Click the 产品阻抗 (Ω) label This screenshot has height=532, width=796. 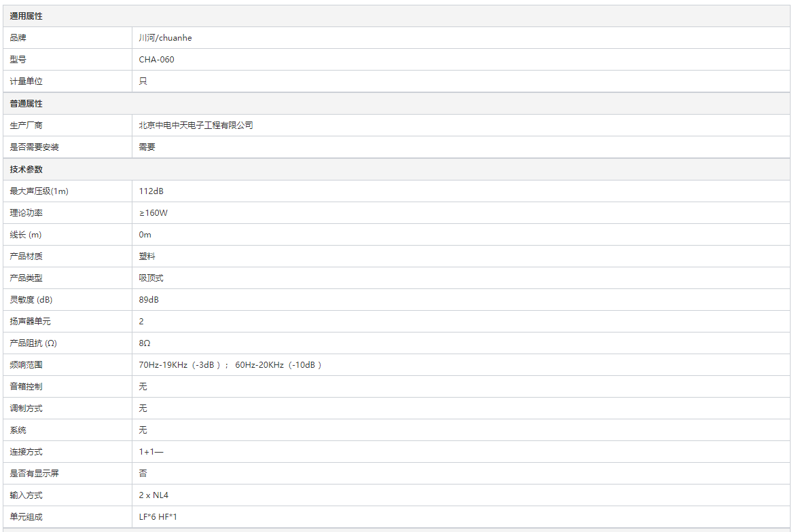pyautogui.click(x=33, y=343)
